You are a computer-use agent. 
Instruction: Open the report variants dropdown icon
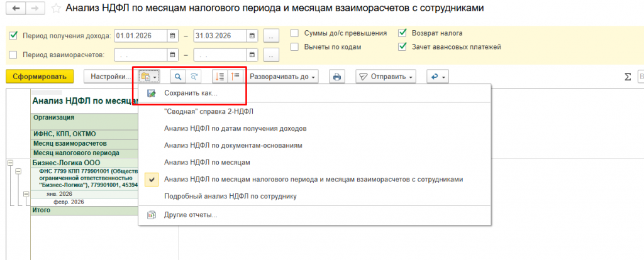[x=148, y=77]
